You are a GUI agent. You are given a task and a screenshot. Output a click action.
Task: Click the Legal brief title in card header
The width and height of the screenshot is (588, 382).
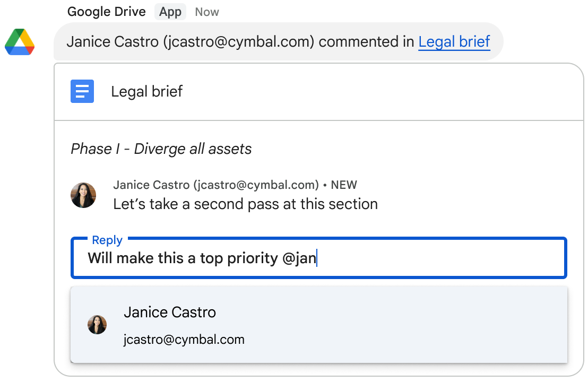[x=147, y=91]
